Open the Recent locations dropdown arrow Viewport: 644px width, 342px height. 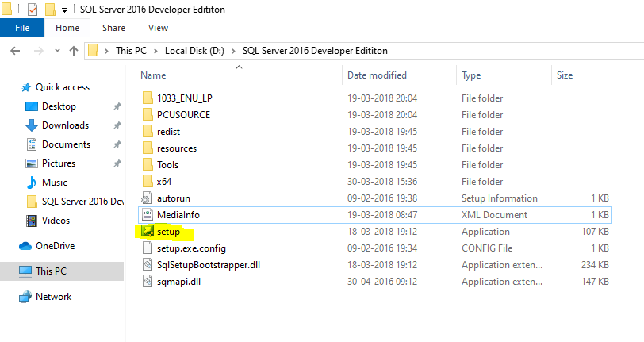pos(57,51)
